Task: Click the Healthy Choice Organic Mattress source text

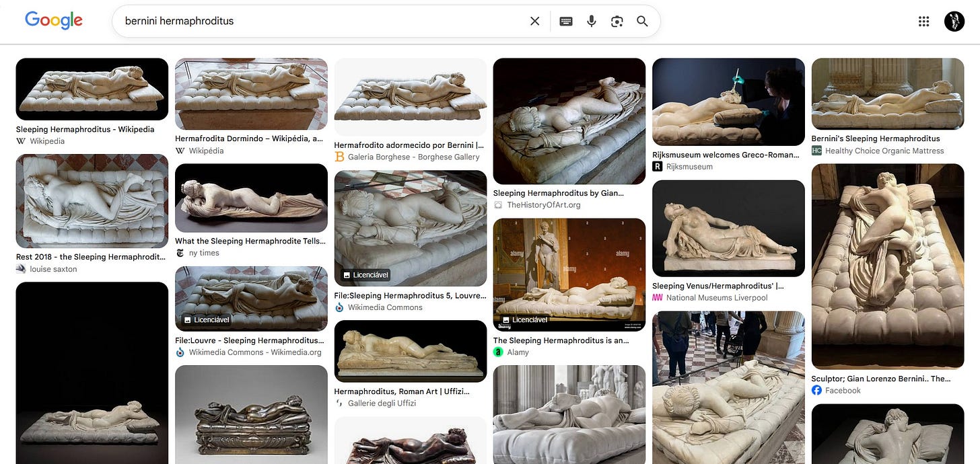Action: pyautogui.click(x=884, y=151)
